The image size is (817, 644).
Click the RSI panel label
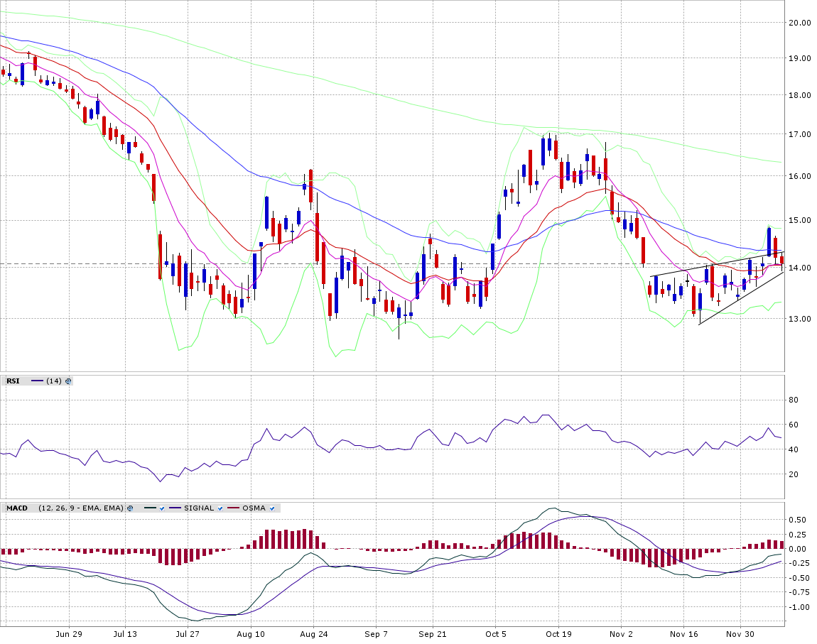coord(13,381)
